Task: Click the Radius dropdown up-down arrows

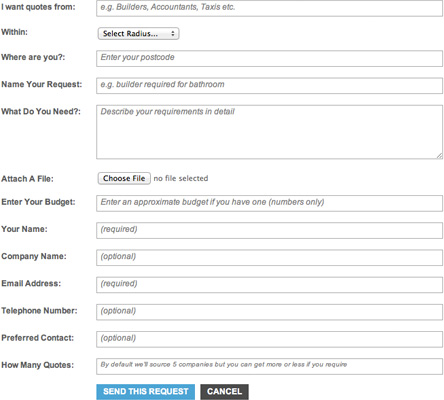Action: 173,34
